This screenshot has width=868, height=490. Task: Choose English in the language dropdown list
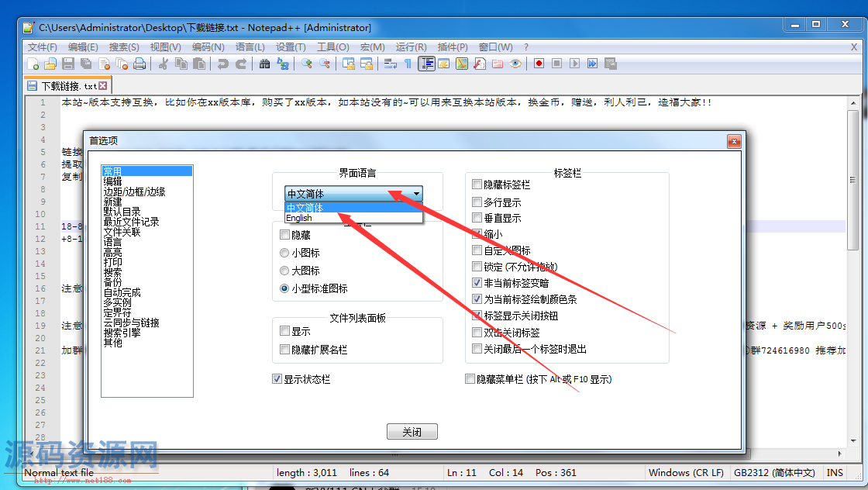[x=353, y=218]
